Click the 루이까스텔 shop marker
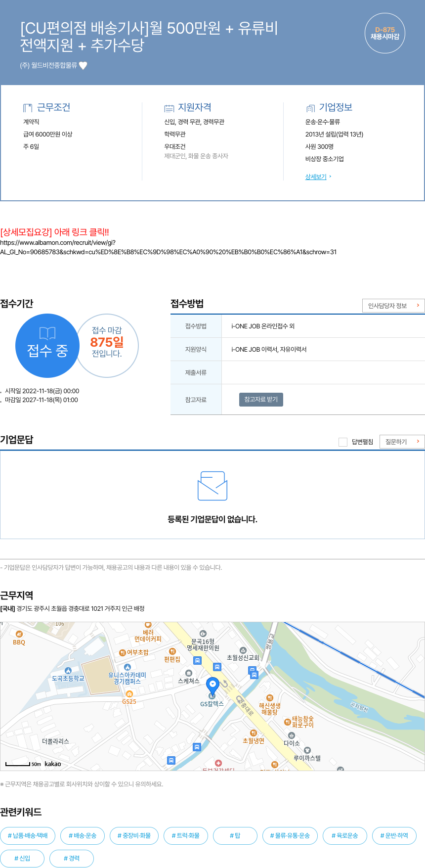The width and height of the screenshot is (425, 868). pyautogui.click(x=307, y=750)
